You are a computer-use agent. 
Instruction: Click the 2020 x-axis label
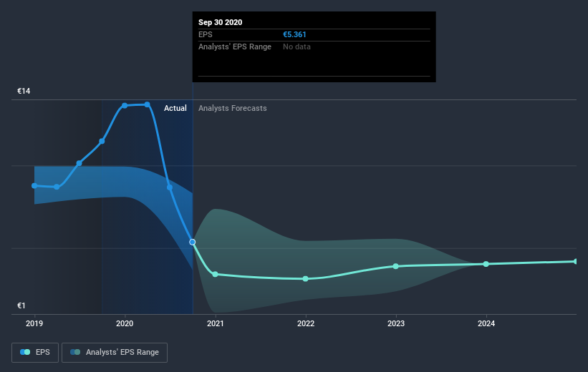[x=125, y=323]
